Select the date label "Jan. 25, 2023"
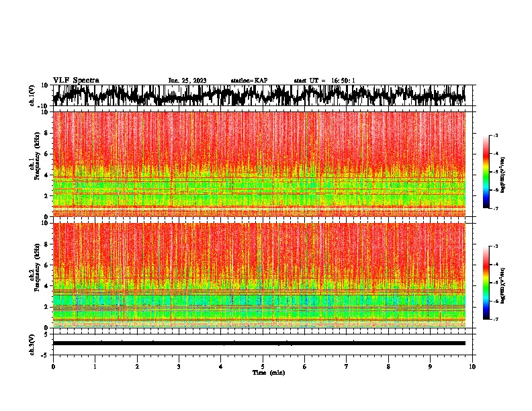532x411 pixels. pyautogui.click(x=187, y=81)
